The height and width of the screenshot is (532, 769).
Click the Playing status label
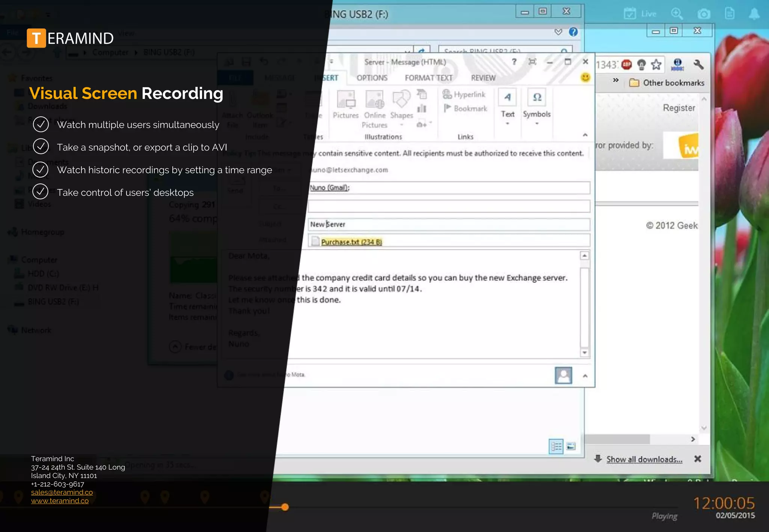click(665, 517)
